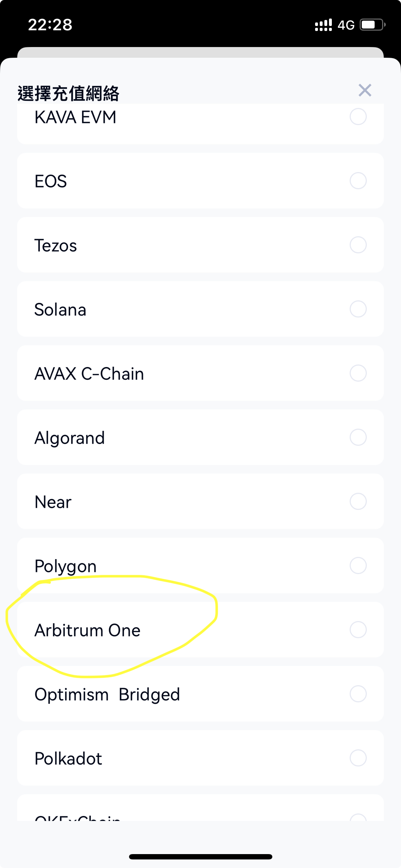This screenshot has width=401, height=868.
Task: Select the Polkadot radio button
Action: [x=358, y=758]
